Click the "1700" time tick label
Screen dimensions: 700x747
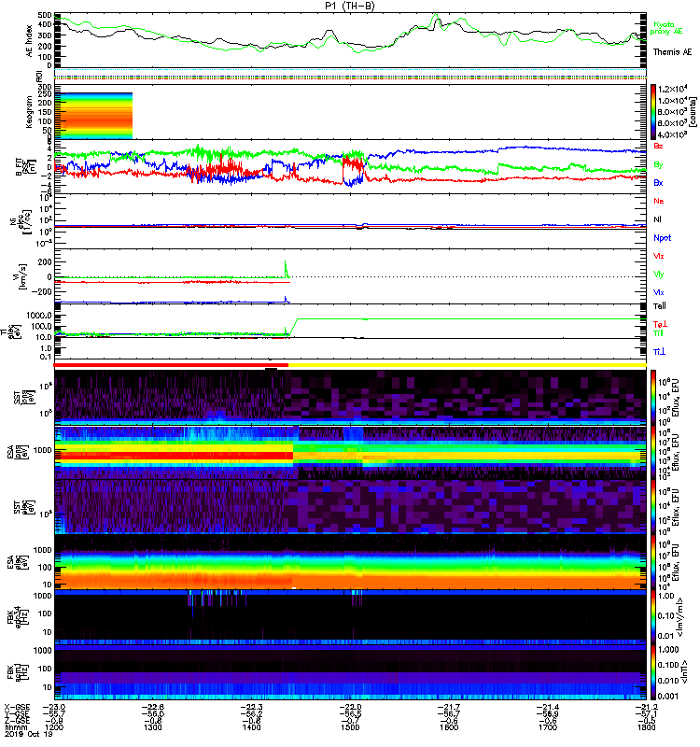tap(548, 727)
